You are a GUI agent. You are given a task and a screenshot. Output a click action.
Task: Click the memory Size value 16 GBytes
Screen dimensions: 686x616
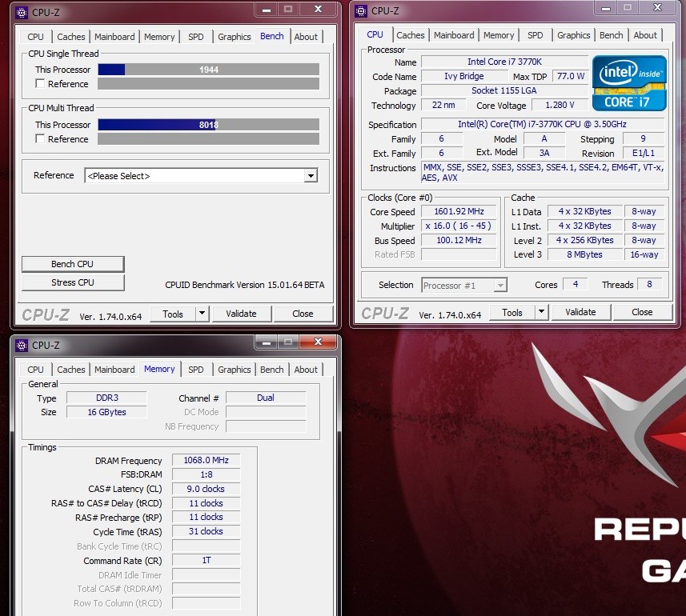tap(106, 412)
